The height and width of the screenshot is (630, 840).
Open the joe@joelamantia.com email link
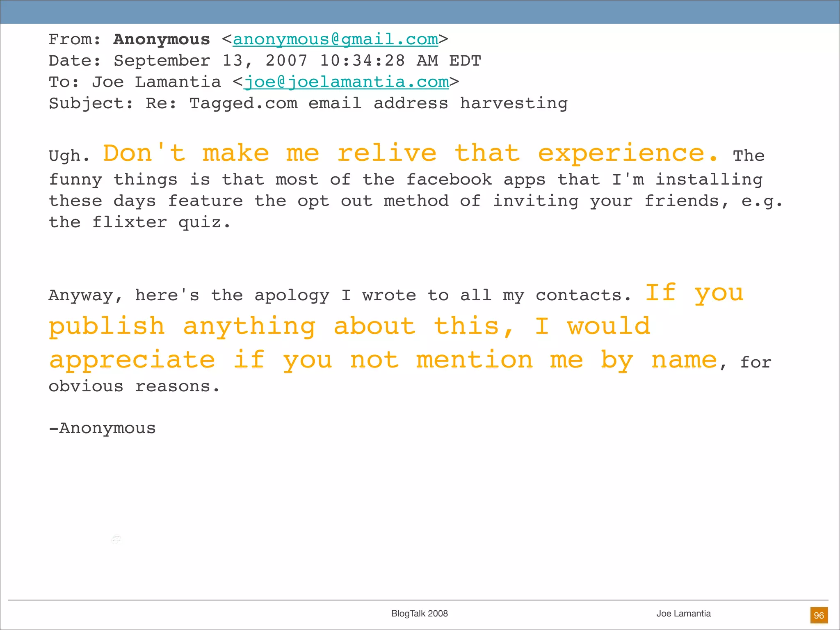(346, 82)
